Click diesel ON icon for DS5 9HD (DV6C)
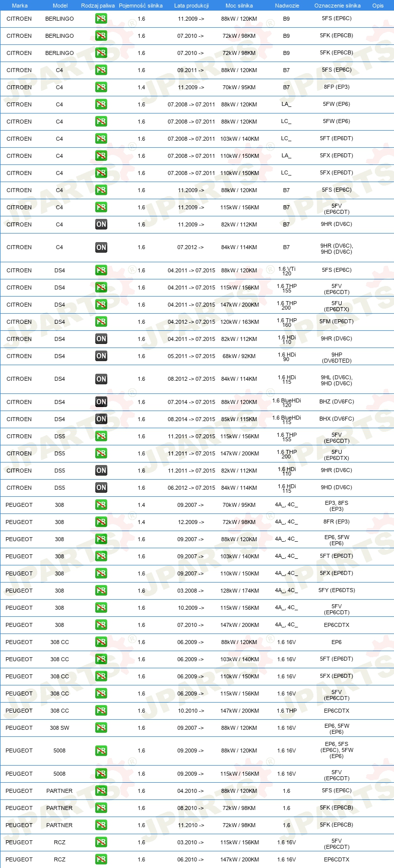 click(x=101, y=488)
